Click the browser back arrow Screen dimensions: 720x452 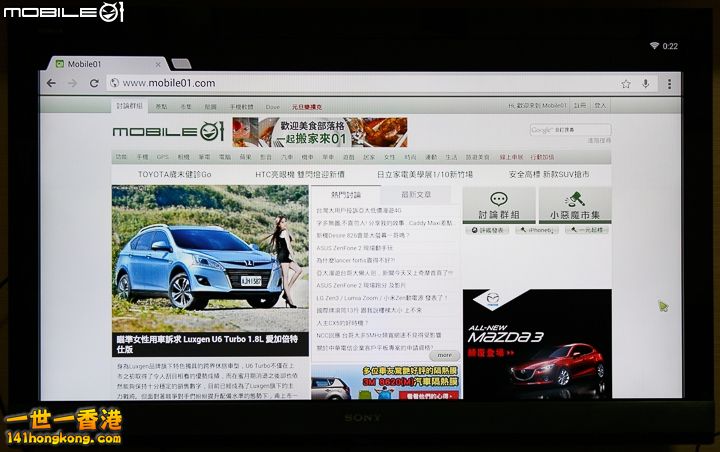52,83
